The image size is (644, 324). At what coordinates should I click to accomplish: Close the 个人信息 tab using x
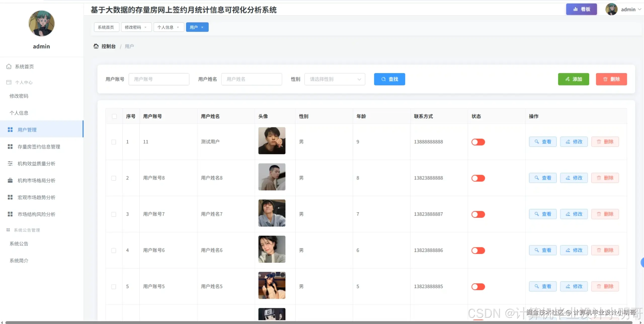click(178, 27)
